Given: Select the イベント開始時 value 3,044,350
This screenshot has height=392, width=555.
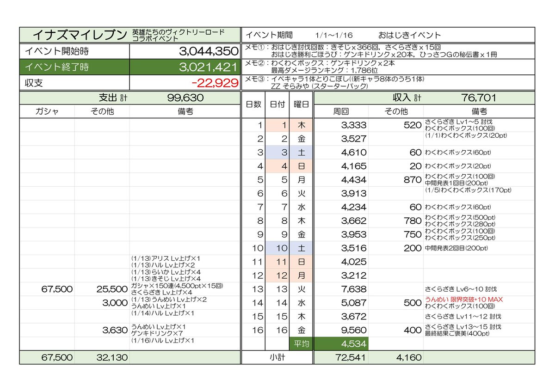Looking at the screenshot, I should (209, 51).
